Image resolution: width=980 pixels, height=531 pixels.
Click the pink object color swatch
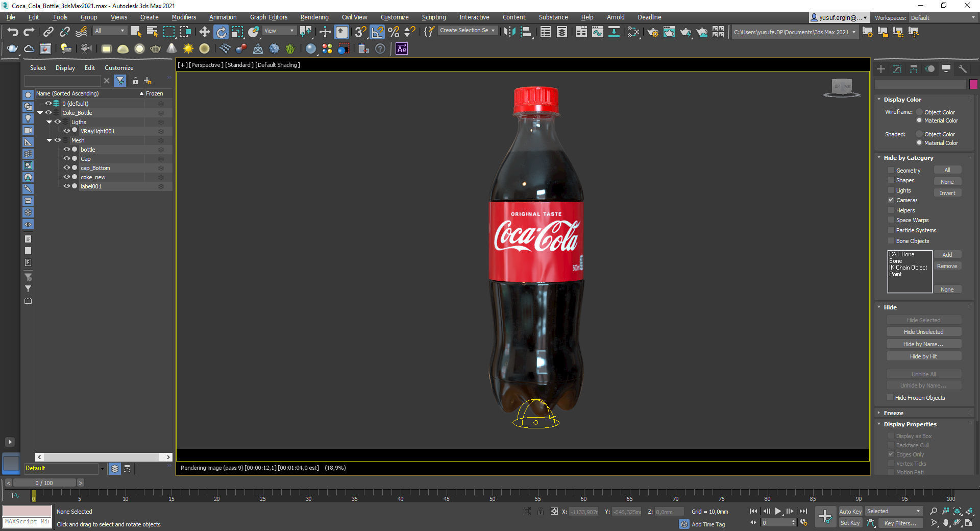click(973, 84)
